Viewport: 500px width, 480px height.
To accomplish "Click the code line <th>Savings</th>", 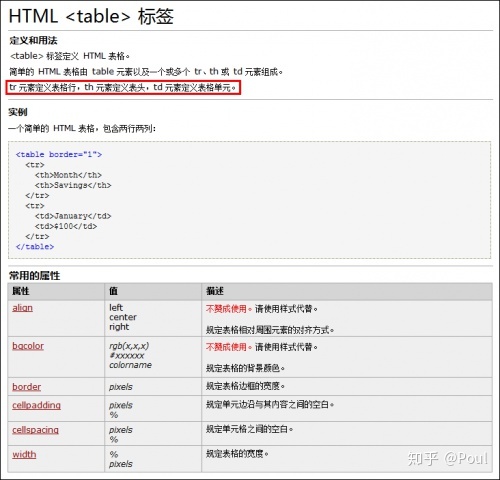I will (73, 185).
